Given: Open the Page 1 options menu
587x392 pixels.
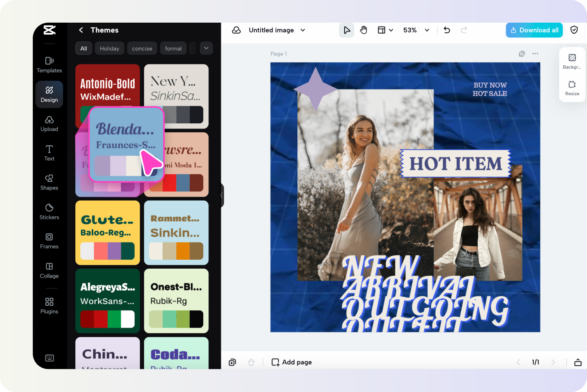Looking at the screenshot, I should [x=535, y=53].
